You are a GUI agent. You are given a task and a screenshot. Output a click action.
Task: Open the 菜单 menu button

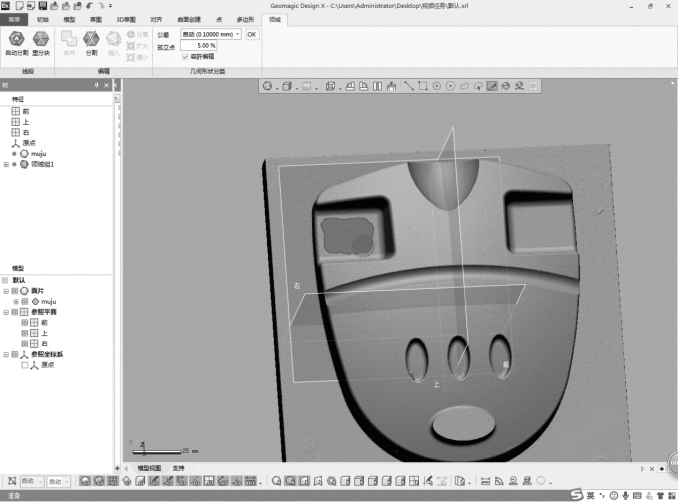click(x=14, y=19)
